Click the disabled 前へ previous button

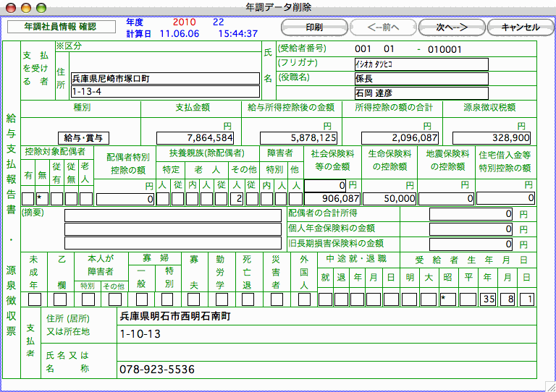[x=383, y=27]
